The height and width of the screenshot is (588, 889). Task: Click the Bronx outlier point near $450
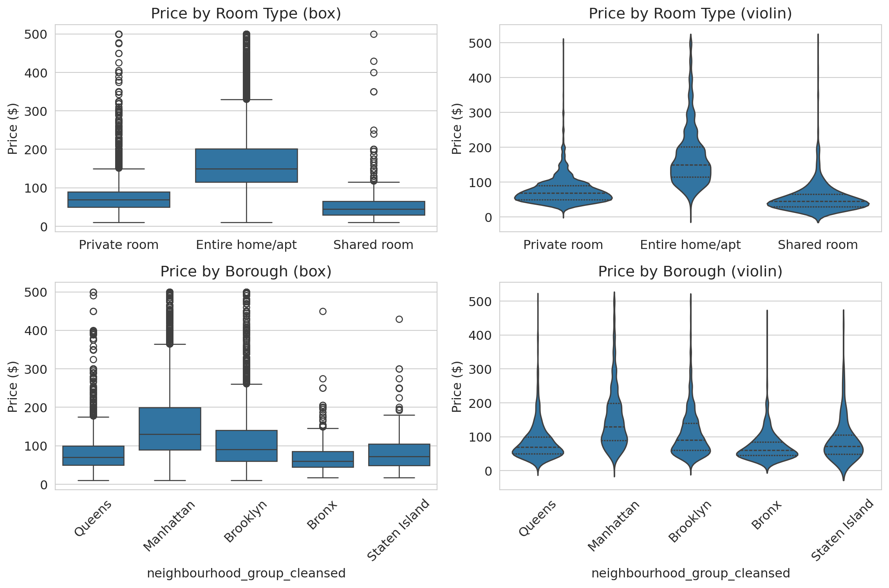pos(323,312)
